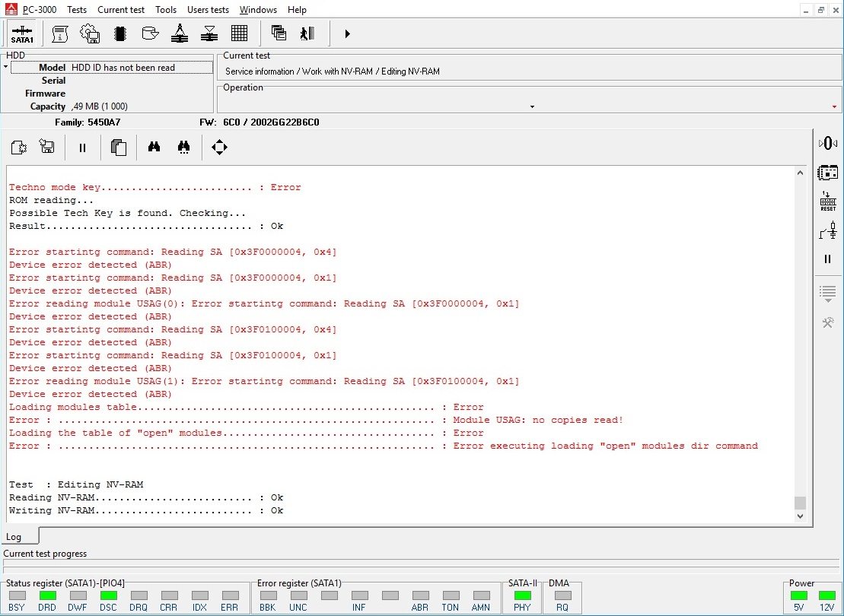The image size is (844, 616).
Task: Click Find Next binoculars with dots
Action: click(x=183, y=147)
